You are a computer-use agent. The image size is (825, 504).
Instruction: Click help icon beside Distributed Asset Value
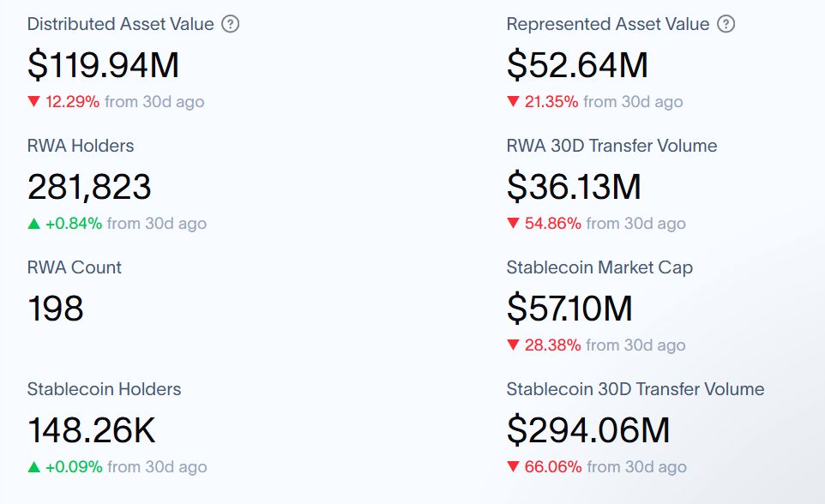[230, 24]
